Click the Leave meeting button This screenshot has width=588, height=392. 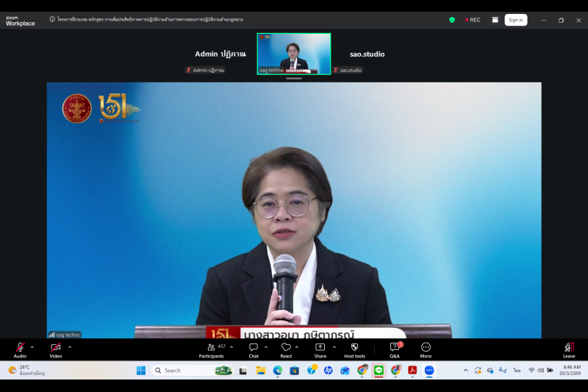pyautogui.click(x=569, y=348)
